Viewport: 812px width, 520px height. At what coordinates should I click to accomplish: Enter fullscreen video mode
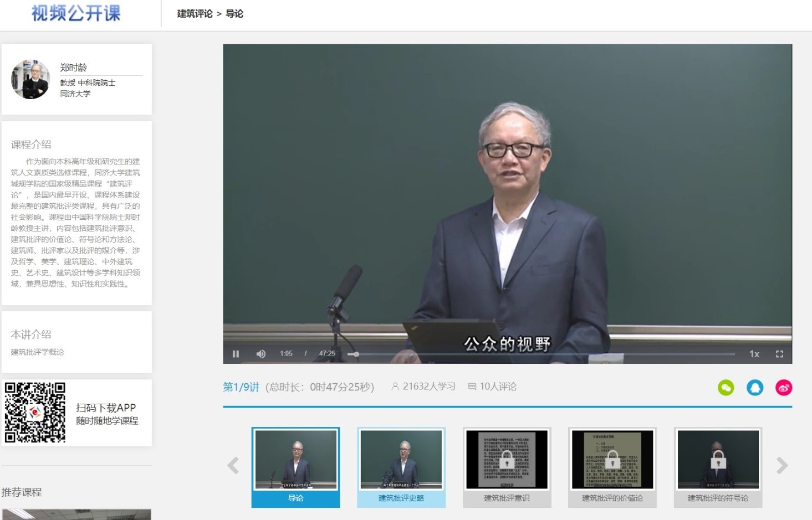tap(779, 354)
